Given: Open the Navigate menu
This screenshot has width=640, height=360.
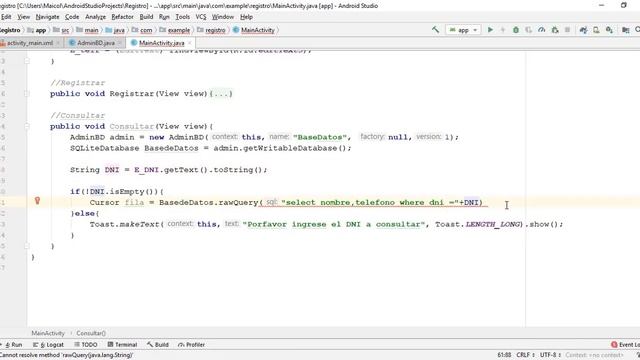Looking at the screenshot, I should pyautogui.click(x=47, y=17).
